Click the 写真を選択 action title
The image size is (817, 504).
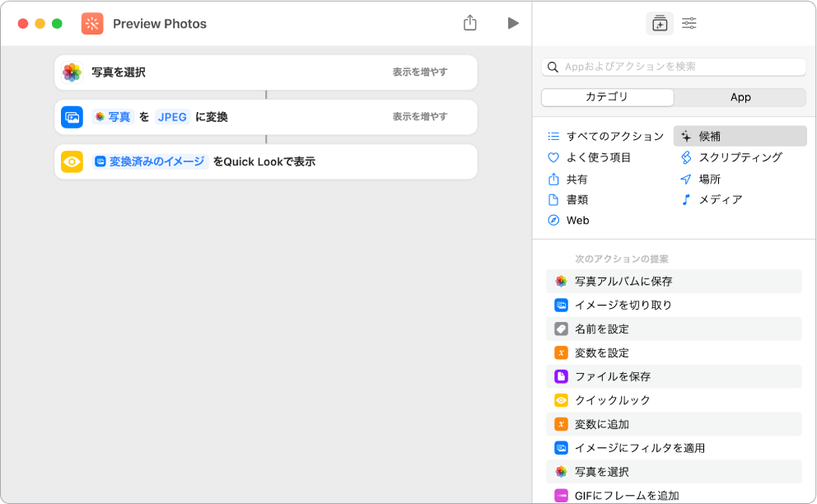pos(119,72)
